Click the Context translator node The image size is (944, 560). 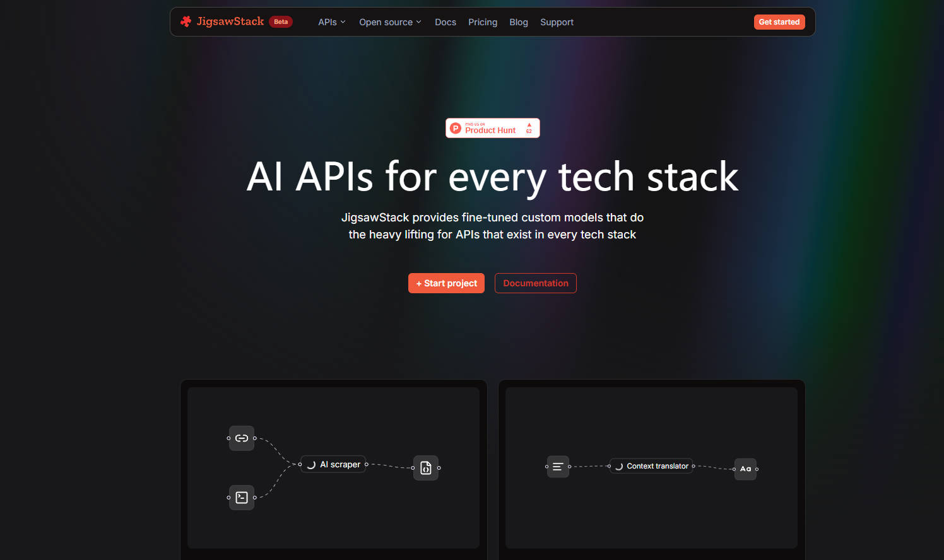[651, 466]
